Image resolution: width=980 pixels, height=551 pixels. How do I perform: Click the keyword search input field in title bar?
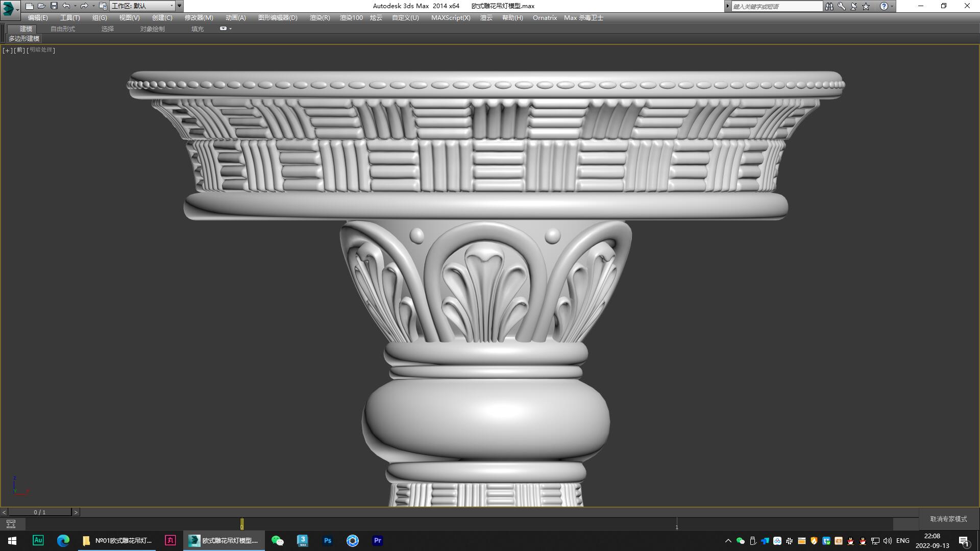point(776,6)
